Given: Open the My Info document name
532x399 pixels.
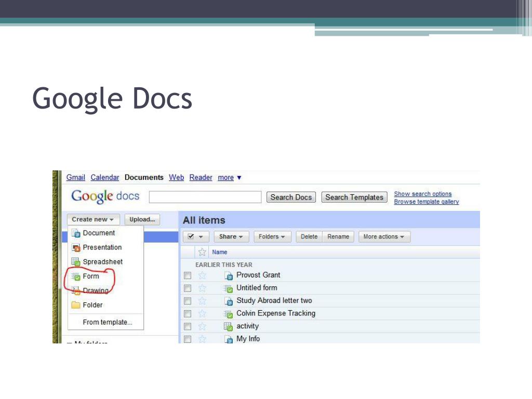Looking at the screenshot, I should 248,339.
